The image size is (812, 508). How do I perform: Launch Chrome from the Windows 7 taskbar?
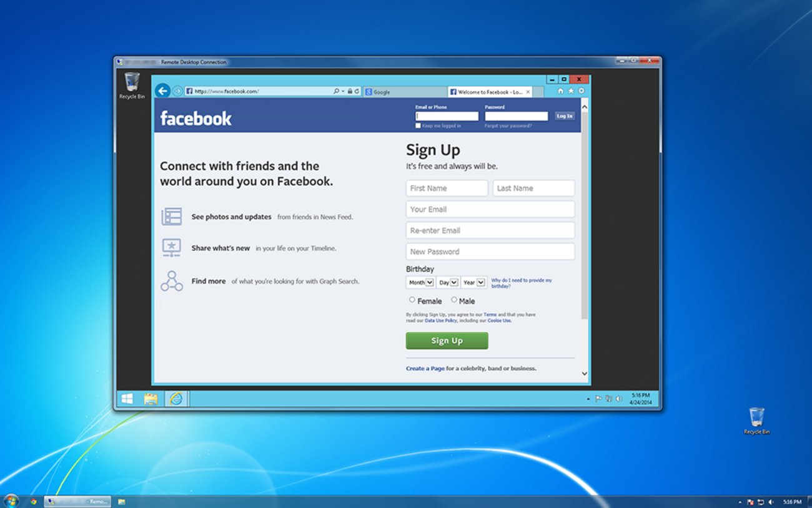pyautogui.click(x=33, y=501)
